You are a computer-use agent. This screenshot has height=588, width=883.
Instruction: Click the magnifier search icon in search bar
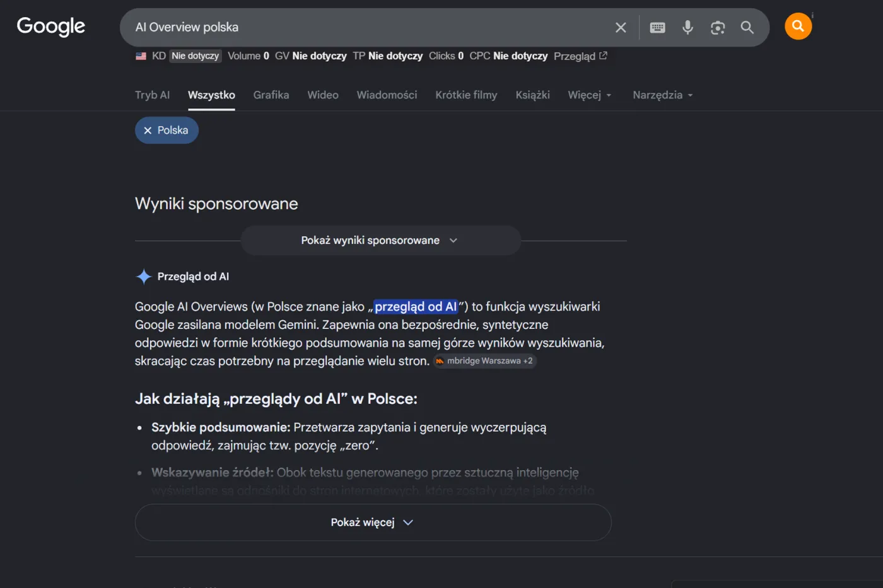coord(747,27)
